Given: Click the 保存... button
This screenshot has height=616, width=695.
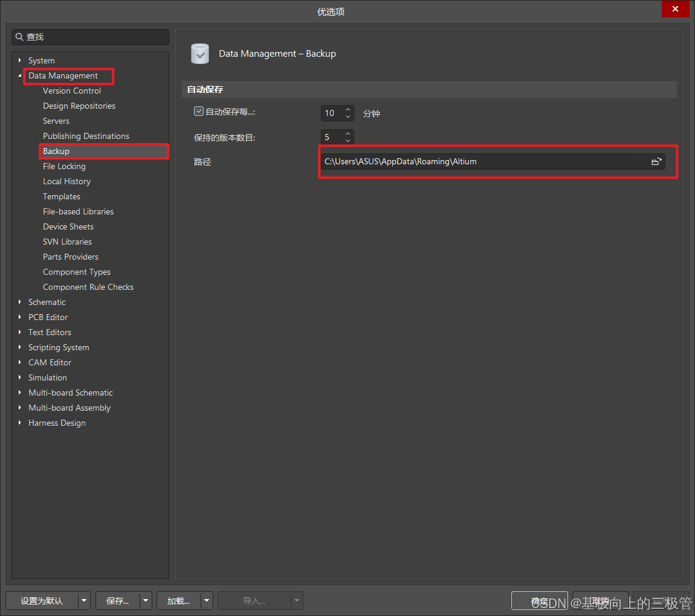Looking at the screenshot, I should [118, 600].
